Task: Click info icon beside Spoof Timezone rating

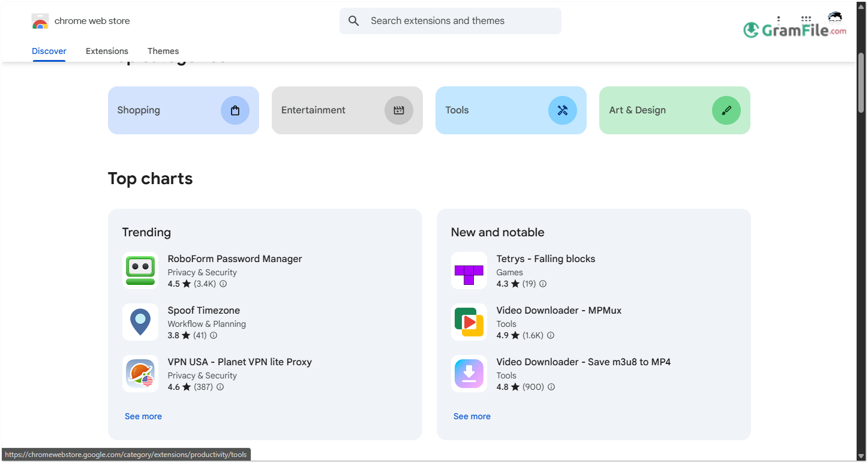Action: click(x=214, y=336)
